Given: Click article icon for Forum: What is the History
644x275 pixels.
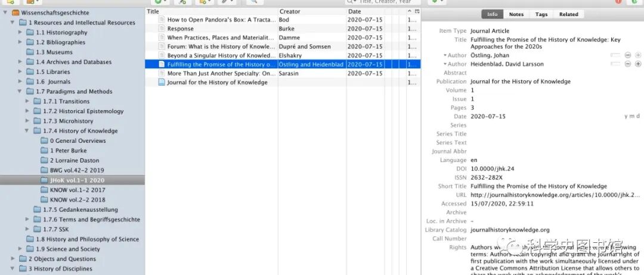Looking at the screenshot, I should click(162, 46).
